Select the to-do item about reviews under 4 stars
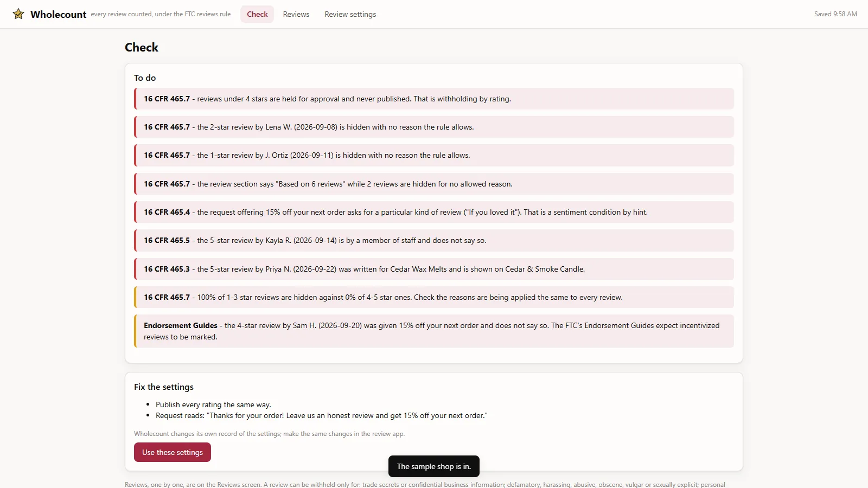The width and height of the screenshot is (868, 488). [x=434, y=99]
